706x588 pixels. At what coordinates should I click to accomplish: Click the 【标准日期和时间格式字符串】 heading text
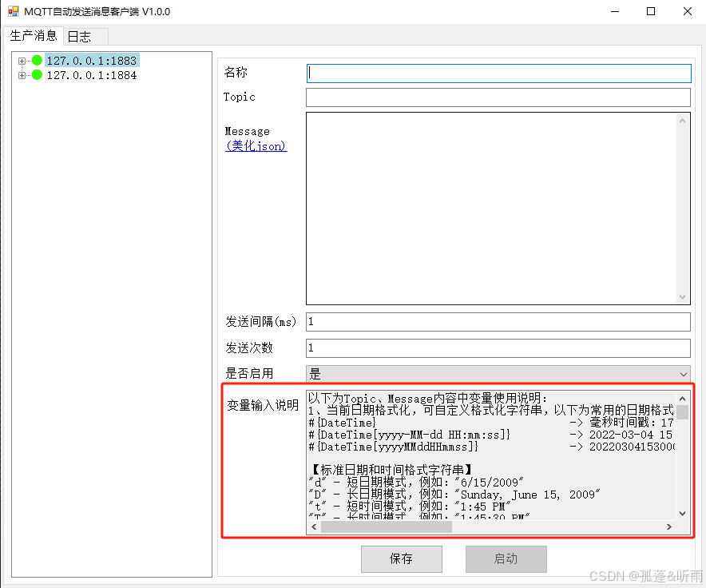(x=391, y=470)
